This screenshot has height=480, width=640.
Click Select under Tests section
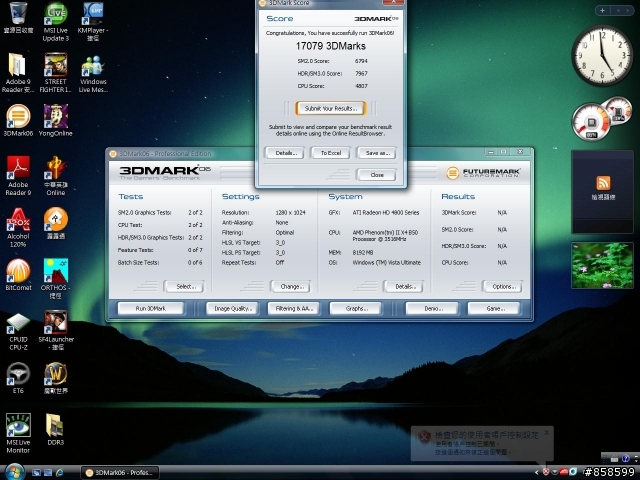point(184,287)
